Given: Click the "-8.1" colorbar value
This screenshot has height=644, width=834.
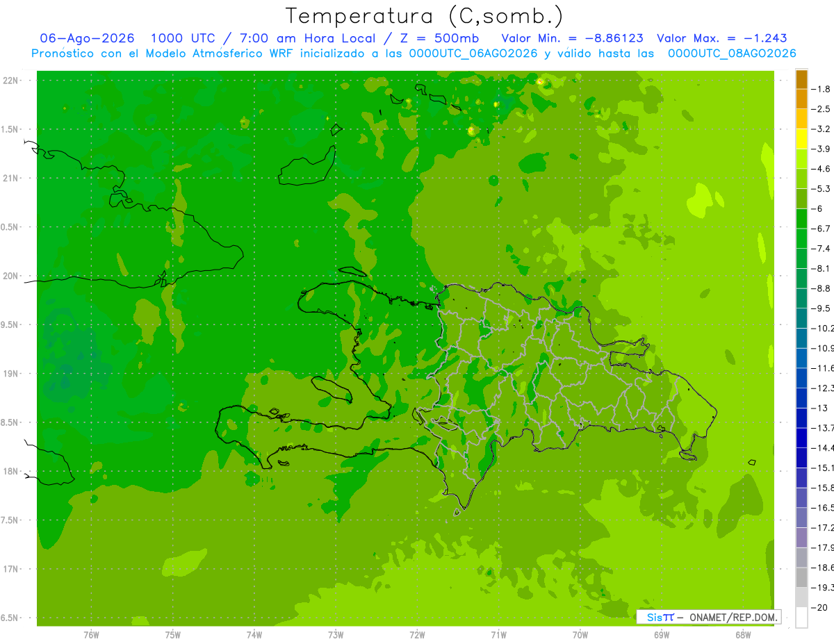Looking at the screenshot, I should (821, 269).
